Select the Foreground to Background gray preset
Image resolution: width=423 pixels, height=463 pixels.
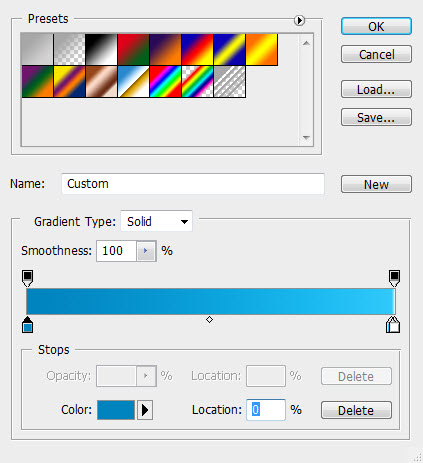(x=37, y=49)
